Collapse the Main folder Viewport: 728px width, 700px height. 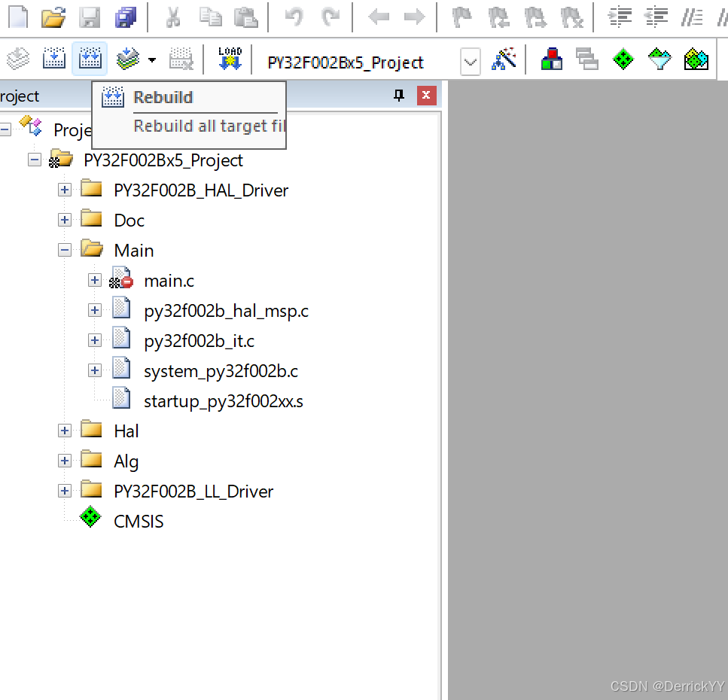click(65, 250)
